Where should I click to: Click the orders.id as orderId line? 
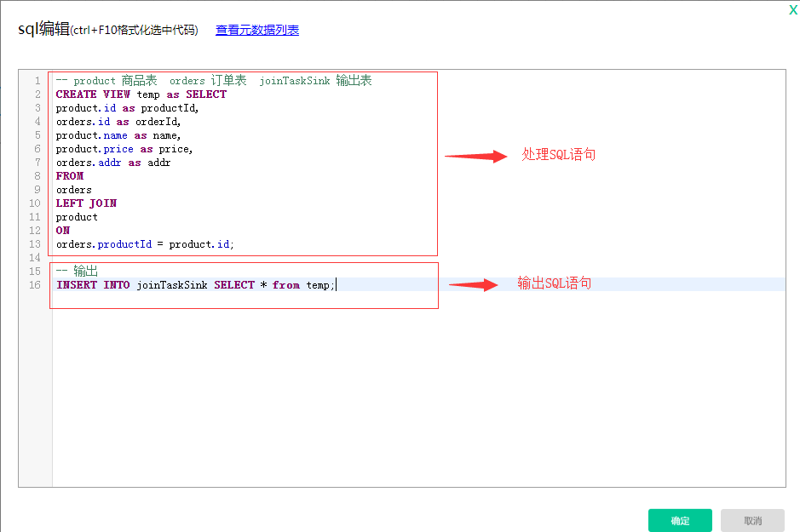point(118,122)
